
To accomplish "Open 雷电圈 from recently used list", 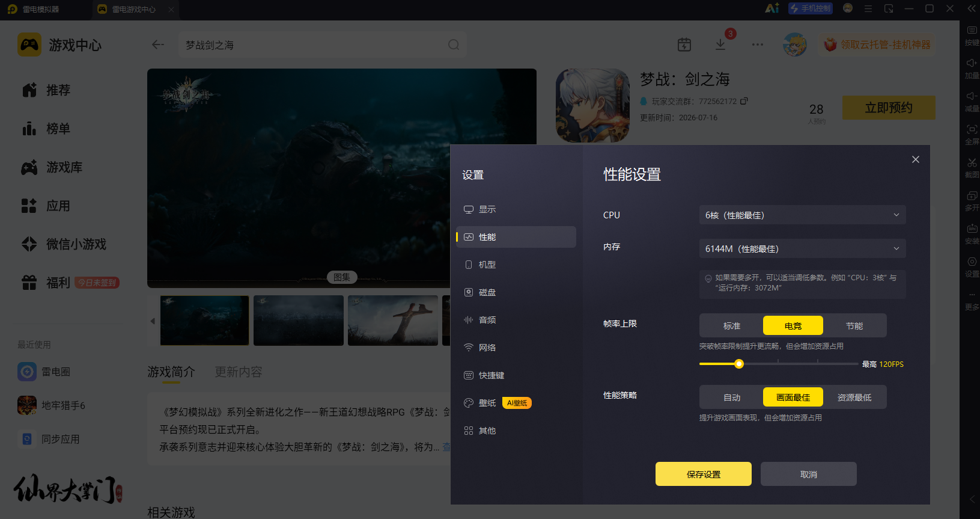I will 44,372.
